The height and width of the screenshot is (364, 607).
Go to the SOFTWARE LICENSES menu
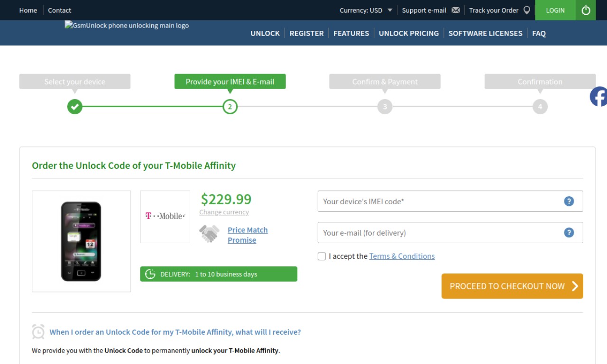coord(485,33)
